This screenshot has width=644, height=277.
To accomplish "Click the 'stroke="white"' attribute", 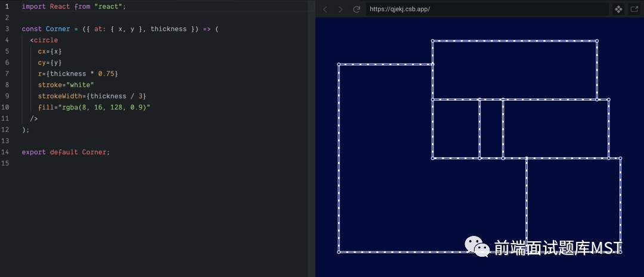I will tap(66, 85).
